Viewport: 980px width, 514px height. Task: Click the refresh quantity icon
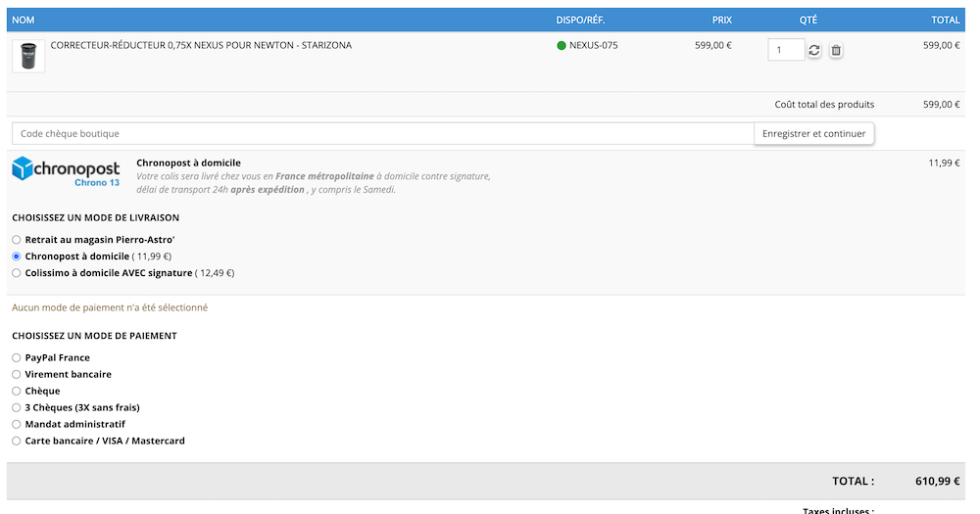814,50
